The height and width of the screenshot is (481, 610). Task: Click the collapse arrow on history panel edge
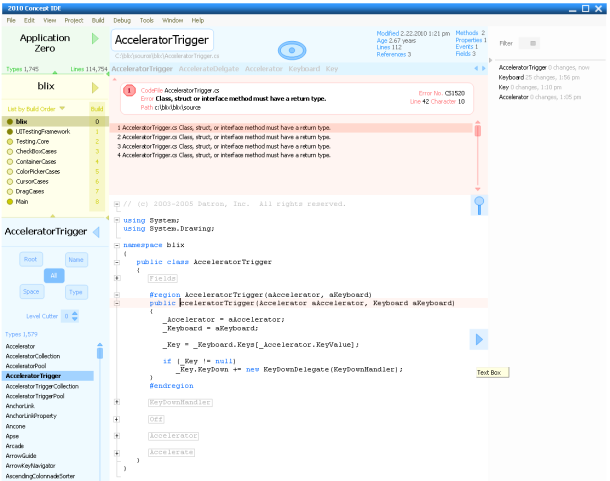[490, 60]
